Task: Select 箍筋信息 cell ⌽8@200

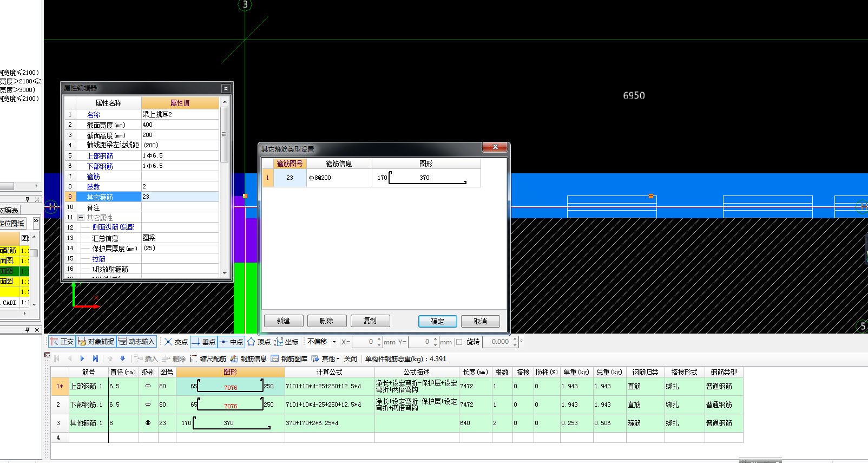Action: (339, 178)
